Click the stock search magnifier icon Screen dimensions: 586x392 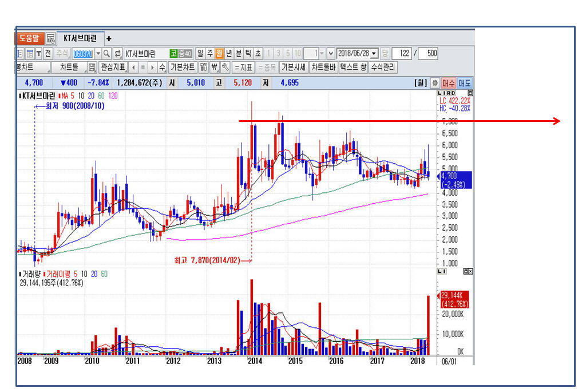coord(106,53)
